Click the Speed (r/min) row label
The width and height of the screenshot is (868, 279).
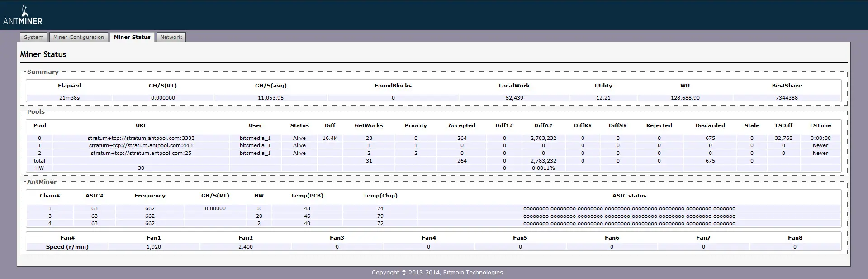(x=67, y=247)
